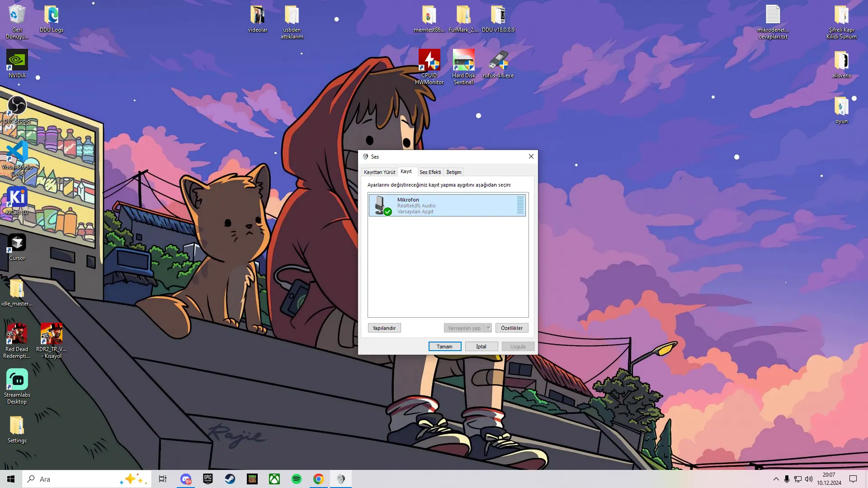This screenshot has width=868, height=488.
Task: Open the Minecraft taskbar icon
Action: click(252, 479)
